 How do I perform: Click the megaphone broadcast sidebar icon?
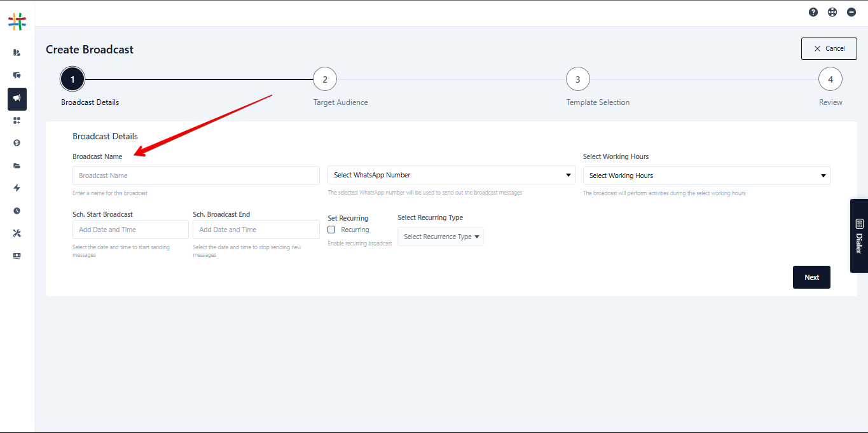click(x=17, y=99)
